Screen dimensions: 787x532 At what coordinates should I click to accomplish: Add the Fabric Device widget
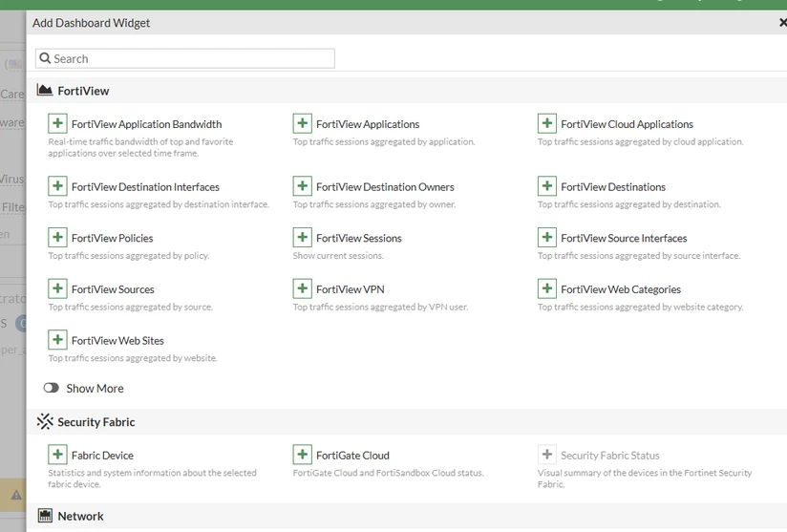coord(57,455)
